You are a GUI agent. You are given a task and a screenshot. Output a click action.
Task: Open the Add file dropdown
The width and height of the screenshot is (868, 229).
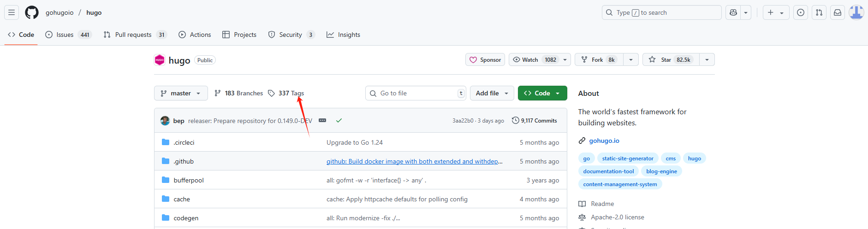point(492,93)
